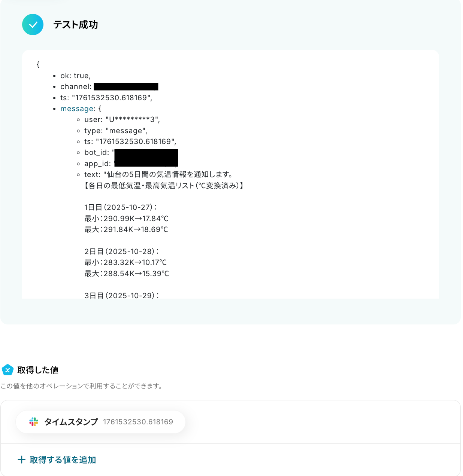Click the redacted channel value
Image resolution: width=463 pixels, height=476 pixels.
(126, 87)
